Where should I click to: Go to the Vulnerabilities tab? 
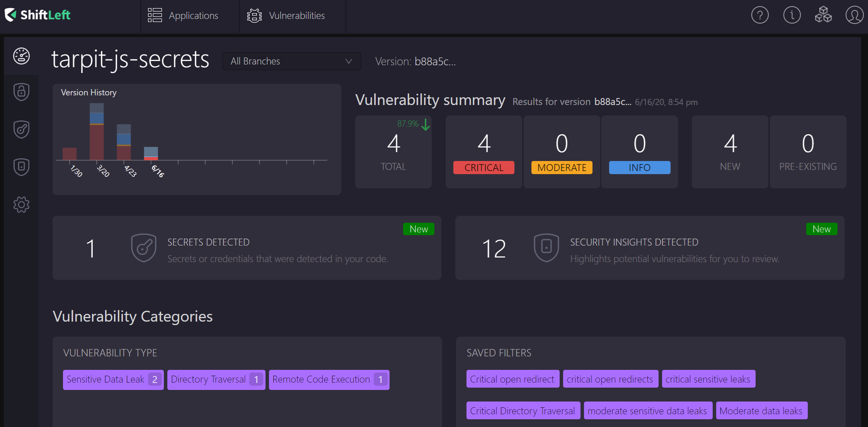tap(293, 16)
